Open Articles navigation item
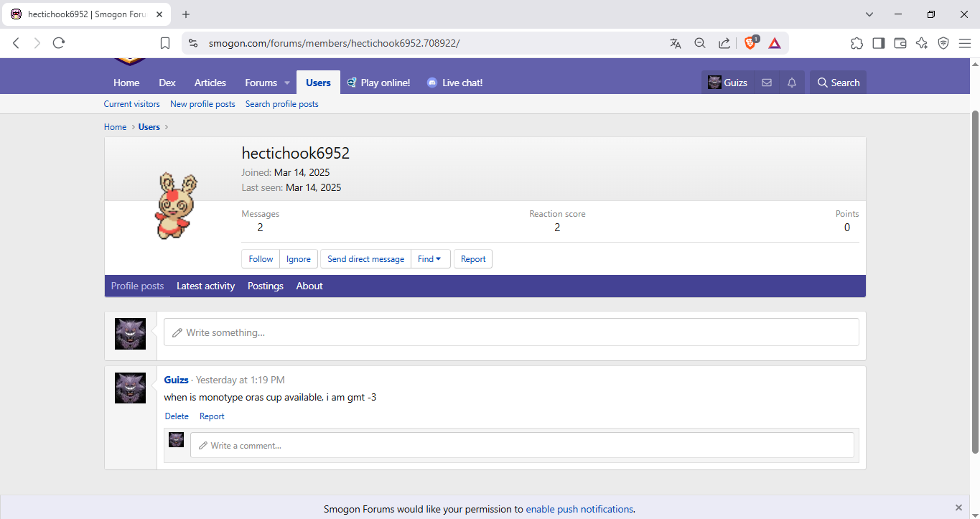Viewport: 980px width, 519px height. tap(210, 83)
